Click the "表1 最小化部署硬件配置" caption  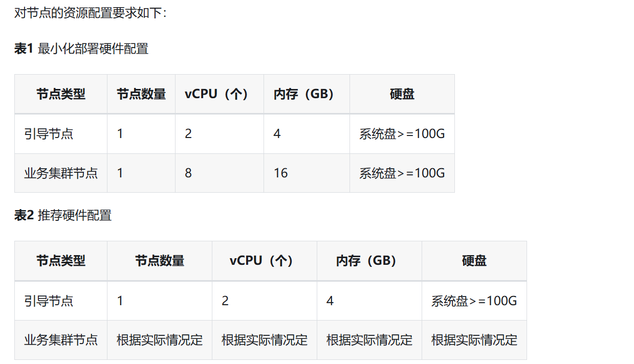click(81, 49)
